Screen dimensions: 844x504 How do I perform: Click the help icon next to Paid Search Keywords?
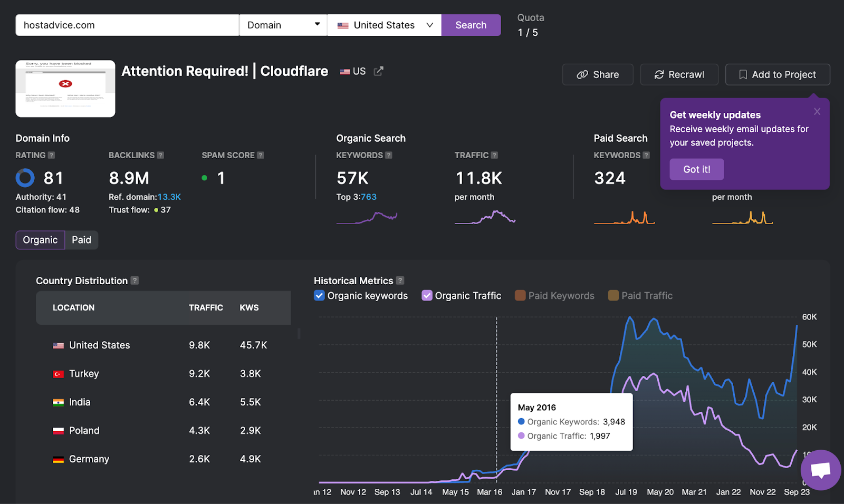(x=647, y=155)
